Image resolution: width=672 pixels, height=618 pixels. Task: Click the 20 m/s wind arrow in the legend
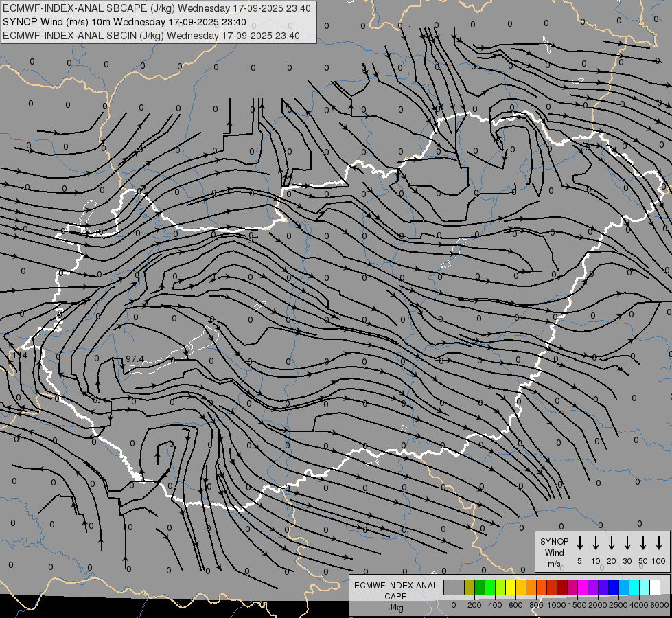click(x=611, y=543)
